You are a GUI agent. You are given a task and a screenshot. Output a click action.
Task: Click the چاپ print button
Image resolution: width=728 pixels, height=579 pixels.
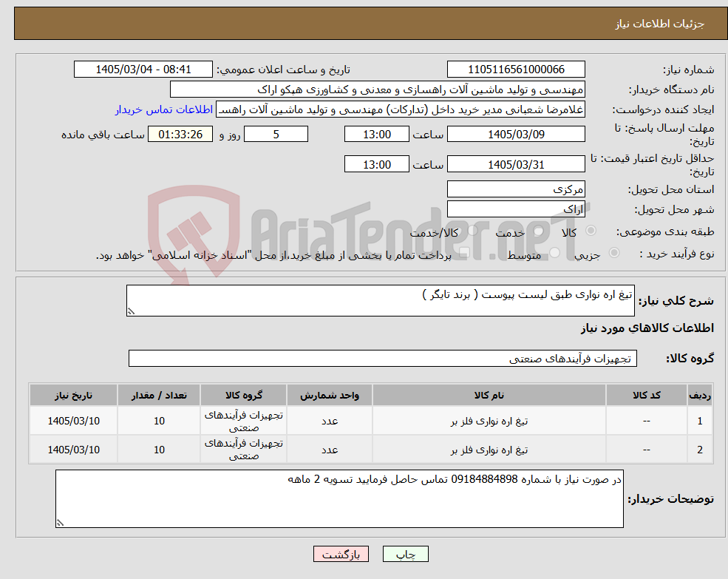point(405,554)
